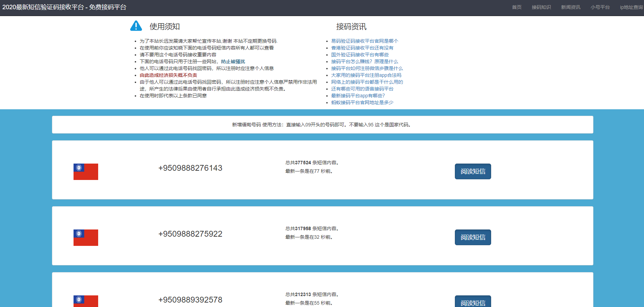
Task: Click phone number +9509889392578
Action: pyautogui.click(x=190, y=300)
